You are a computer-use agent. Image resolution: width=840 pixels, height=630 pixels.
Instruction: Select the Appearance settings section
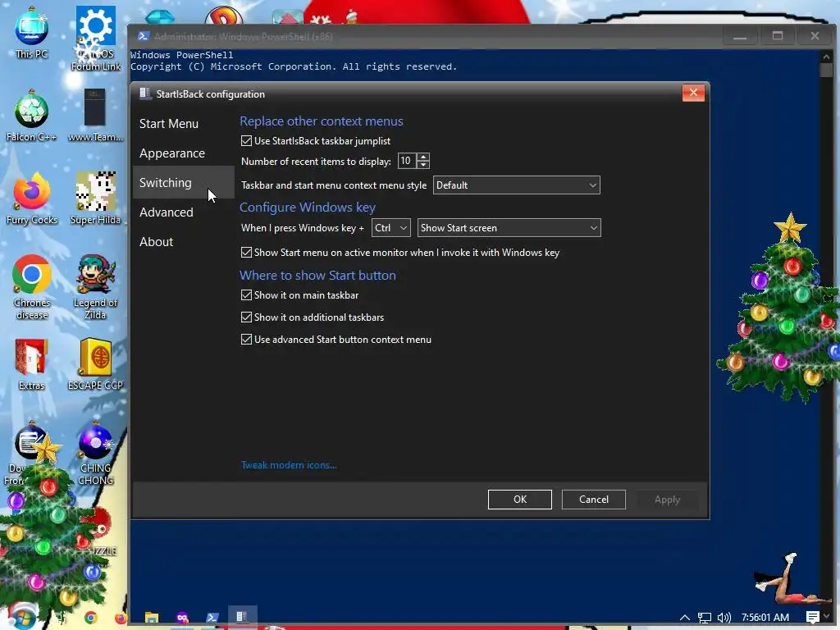click(x=172, y=153)
